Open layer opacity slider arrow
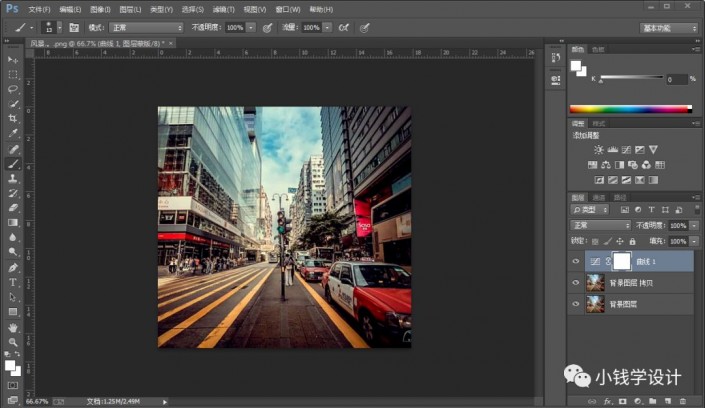This screenshot has width=705, height=408. [694, 226]
